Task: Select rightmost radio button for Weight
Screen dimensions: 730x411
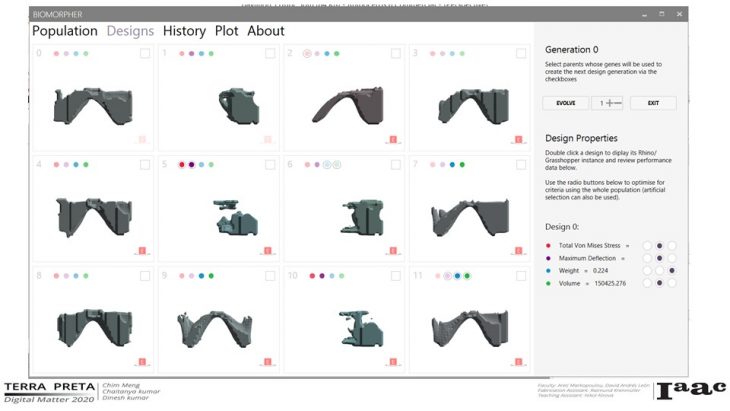Action: click(x=672, y=270)
